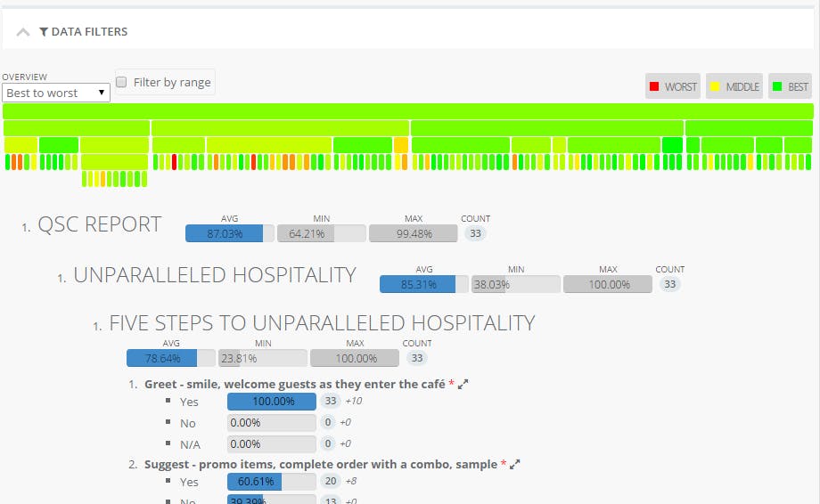Click Suggest Yes count badge 20
820x504 pixels.
[x=331, y=481]
